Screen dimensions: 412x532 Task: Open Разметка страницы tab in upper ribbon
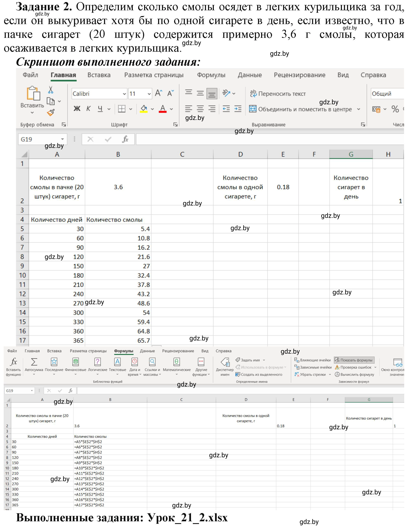154,75
